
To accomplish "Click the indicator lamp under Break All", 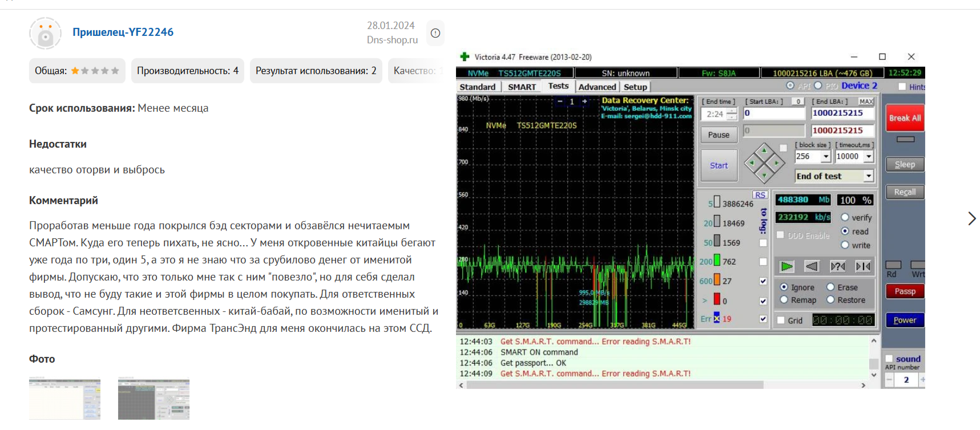I will click(x=905, y=139).
